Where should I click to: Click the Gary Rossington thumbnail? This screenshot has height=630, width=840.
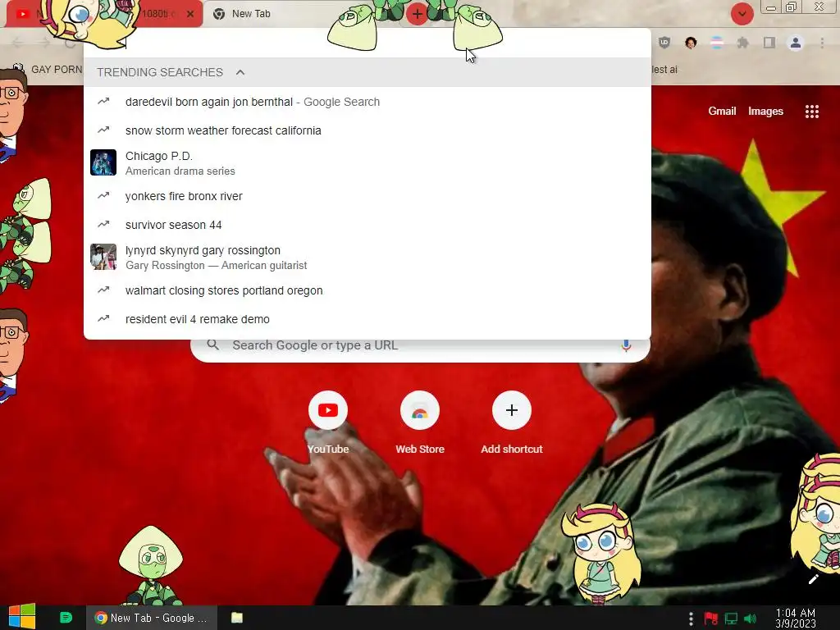coord(103,257)
